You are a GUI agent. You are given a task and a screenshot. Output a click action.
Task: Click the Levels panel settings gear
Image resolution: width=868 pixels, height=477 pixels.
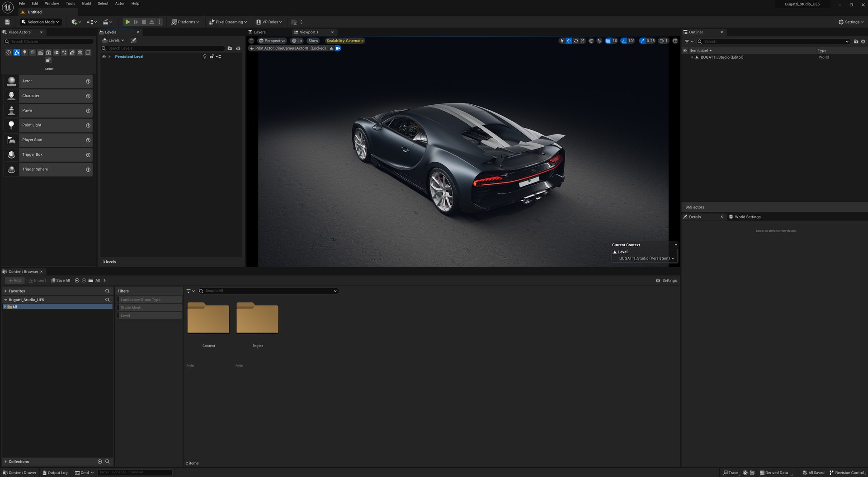(x=238, y=48)
